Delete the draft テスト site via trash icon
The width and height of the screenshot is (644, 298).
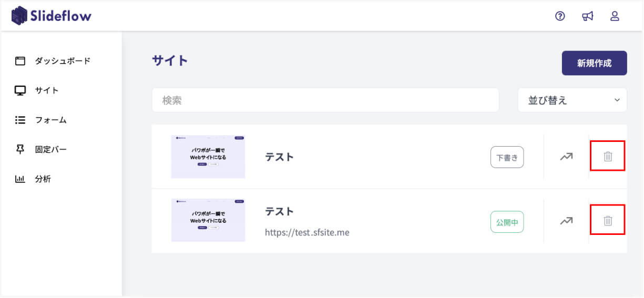(x=608, y=156)
